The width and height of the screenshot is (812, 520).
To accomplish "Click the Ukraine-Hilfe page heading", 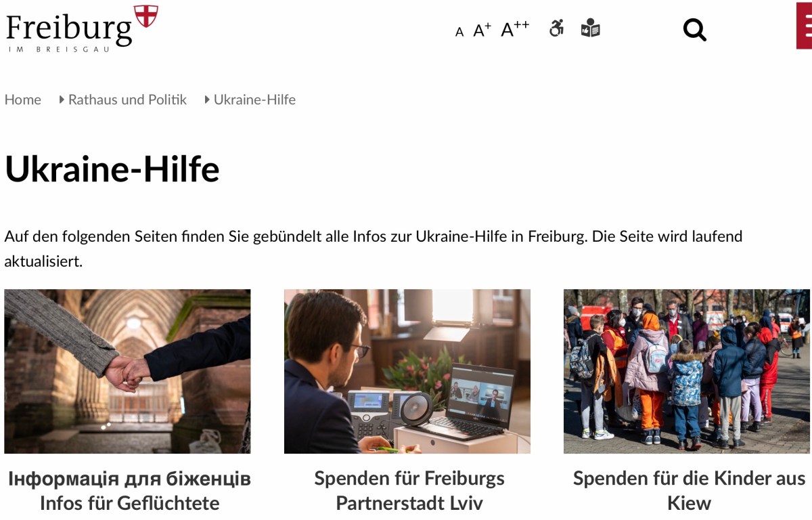I will click(112, 169).
